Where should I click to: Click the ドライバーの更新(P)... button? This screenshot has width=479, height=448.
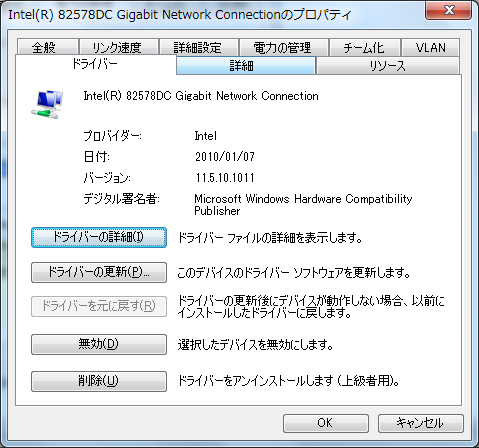tap(99, 272)
